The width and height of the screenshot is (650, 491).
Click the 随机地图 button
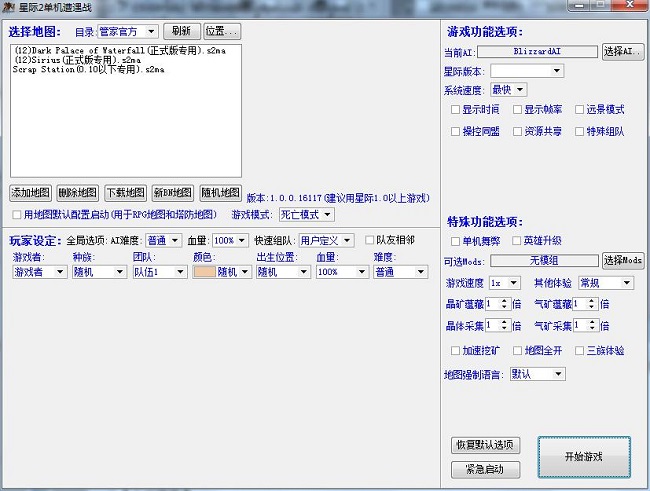(x=220, y=193)
